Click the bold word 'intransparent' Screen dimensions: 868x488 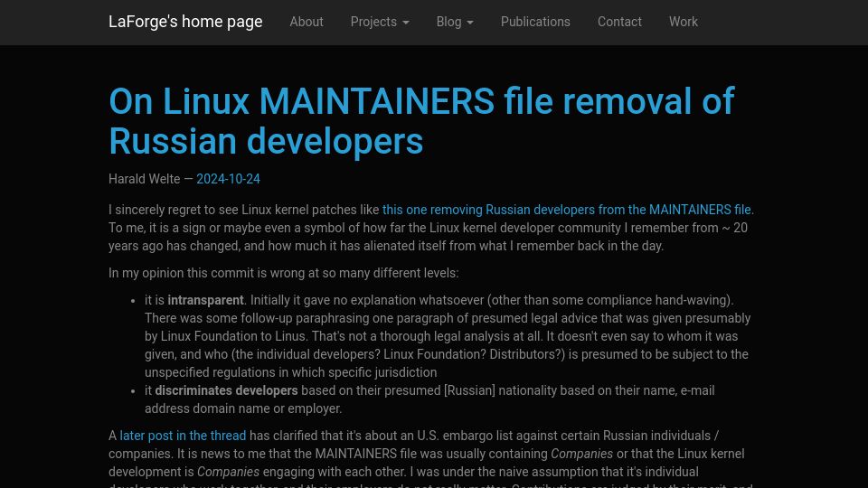pos(205,300)
